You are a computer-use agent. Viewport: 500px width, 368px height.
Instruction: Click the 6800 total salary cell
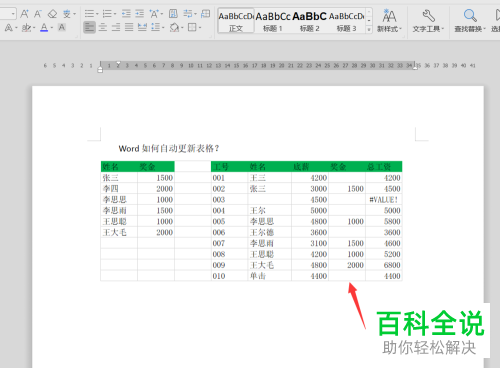point(384,265)
